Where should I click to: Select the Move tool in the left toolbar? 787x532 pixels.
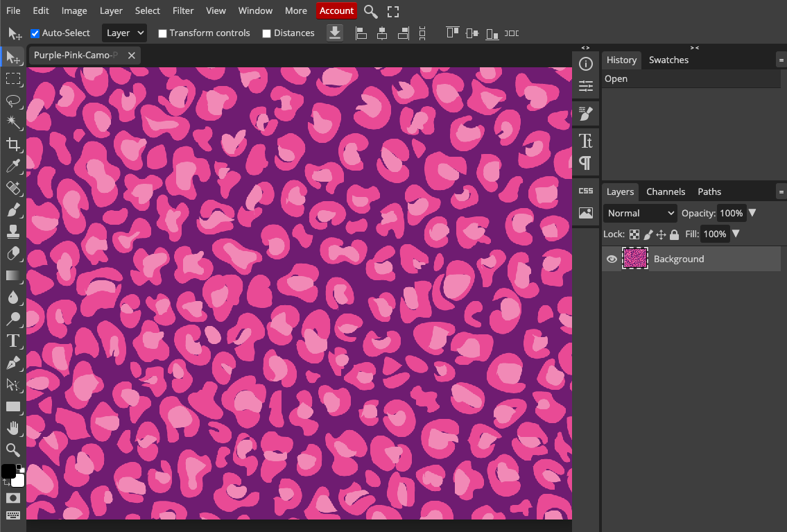click(13, 57)
